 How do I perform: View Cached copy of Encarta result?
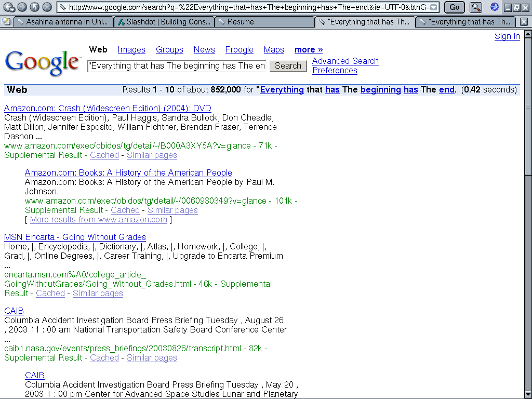[x=50, y=293]
